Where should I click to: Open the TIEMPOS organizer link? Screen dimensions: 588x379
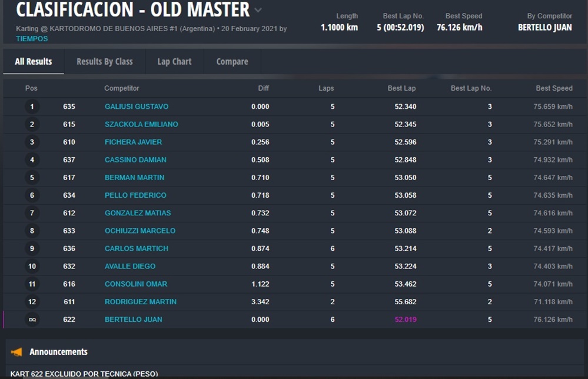pyautogui.click(x=32, y=39)
